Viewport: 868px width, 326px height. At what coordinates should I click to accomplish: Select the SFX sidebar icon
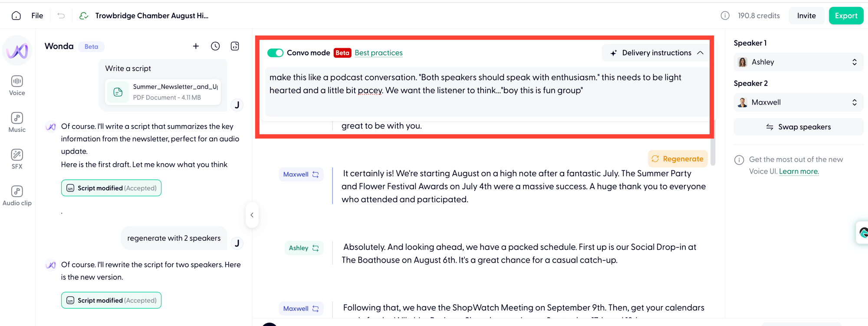tap(17, 159)
